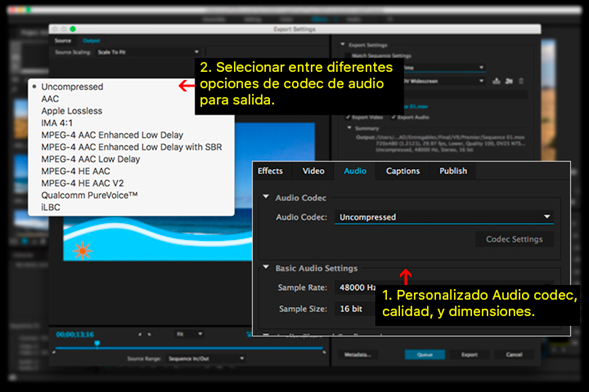The image size is (589, 392).
Task: Open the Preset dropdown showing Widescreen
Action: tap(445, 81)
